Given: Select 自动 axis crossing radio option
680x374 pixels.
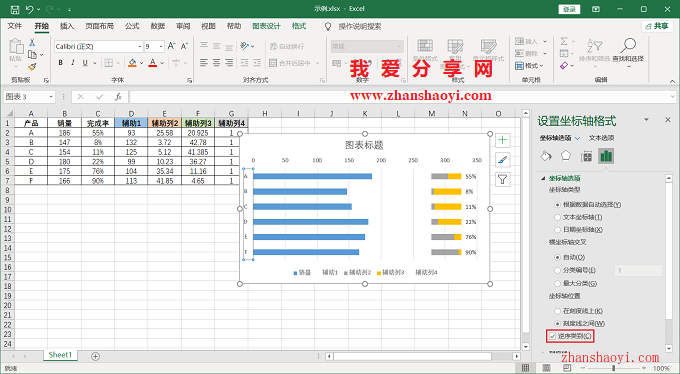Looking at the screenshot, I should tap(558, 257).
